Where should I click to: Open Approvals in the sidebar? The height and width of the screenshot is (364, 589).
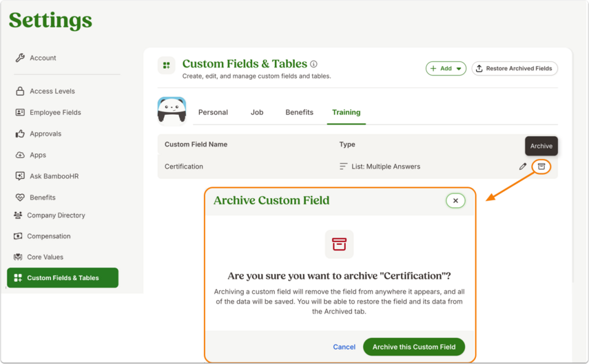click(x=45, y=133)
